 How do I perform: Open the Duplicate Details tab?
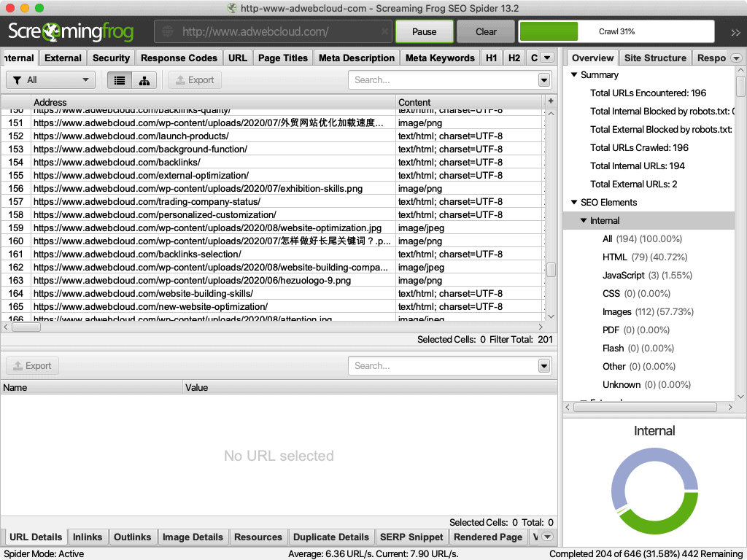(331, 537)
